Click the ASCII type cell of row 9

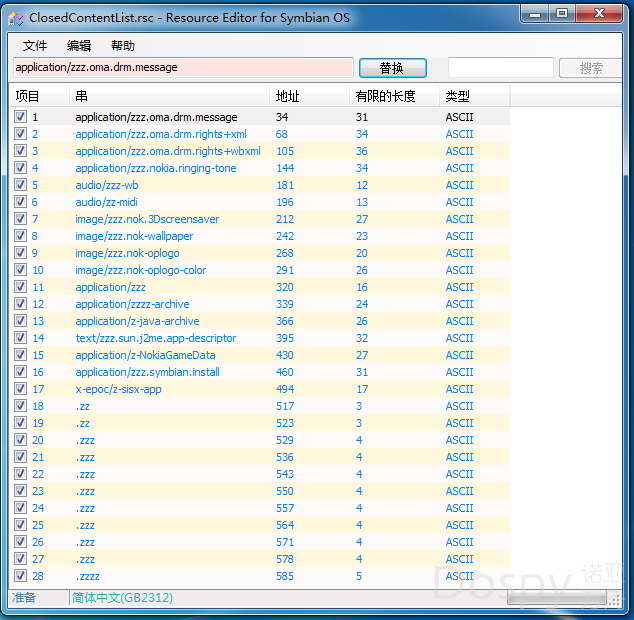[x=459, y=253]
